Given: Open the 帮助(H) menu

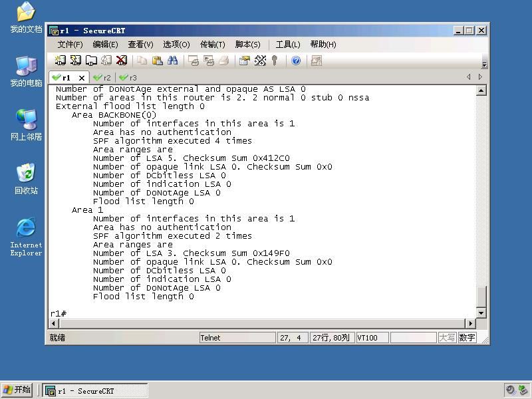Looking at the screenshot, I should coord(323,45).
